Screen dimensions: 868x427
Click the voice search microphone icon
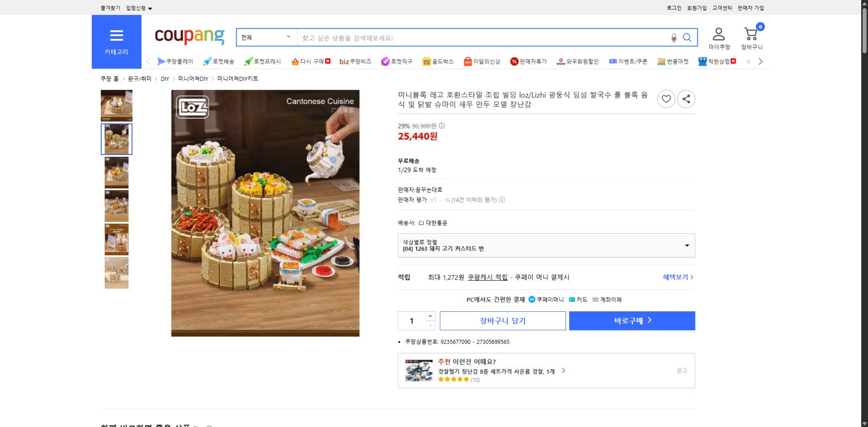tap(673, 37)
